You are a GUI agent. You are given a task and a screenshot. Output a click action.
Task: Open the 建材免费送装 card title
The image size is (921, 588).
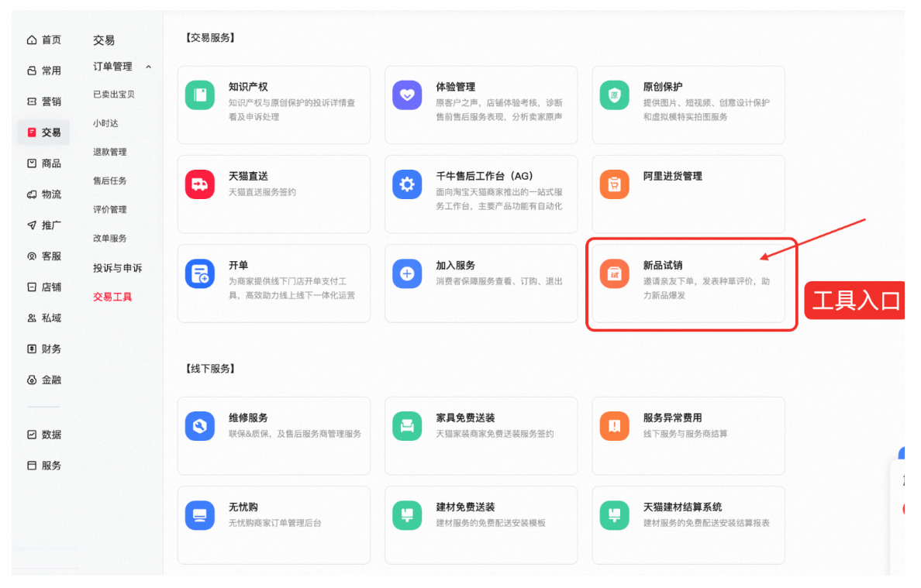465,507
